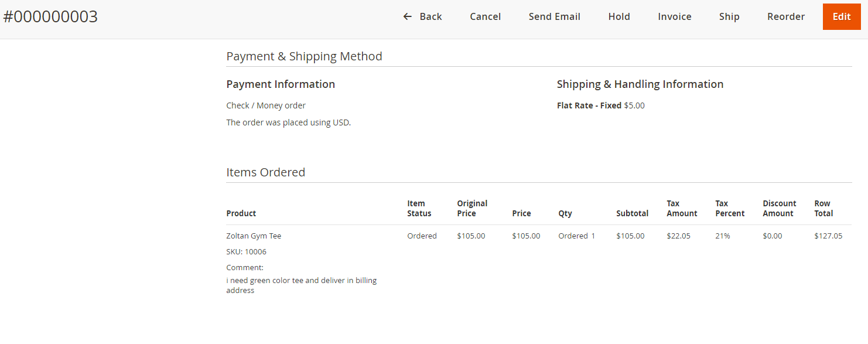Click the Back arrow icon
This screenshot has width=868, height=344.
(408, 16)
